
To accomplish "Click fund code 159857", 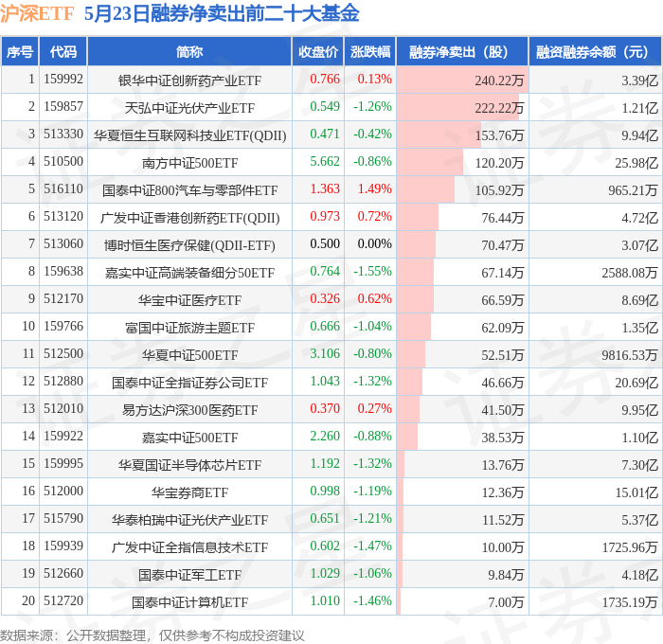I will point(63,107).
